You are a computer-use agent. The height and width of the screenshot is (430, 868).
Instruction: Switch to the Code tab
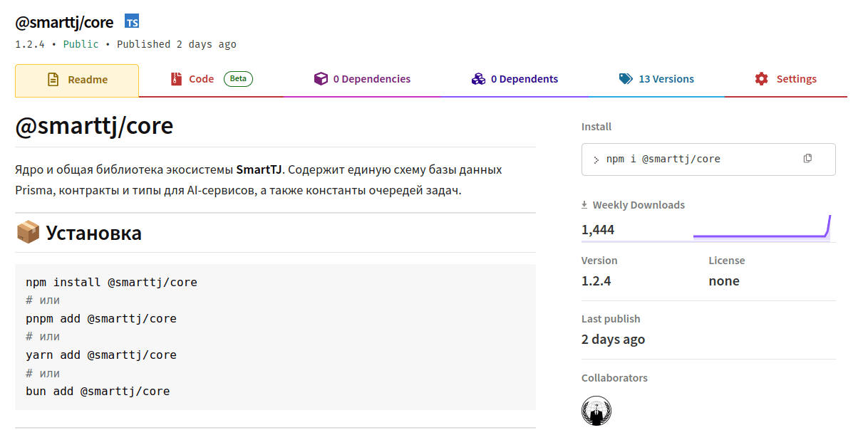(212, 79)
